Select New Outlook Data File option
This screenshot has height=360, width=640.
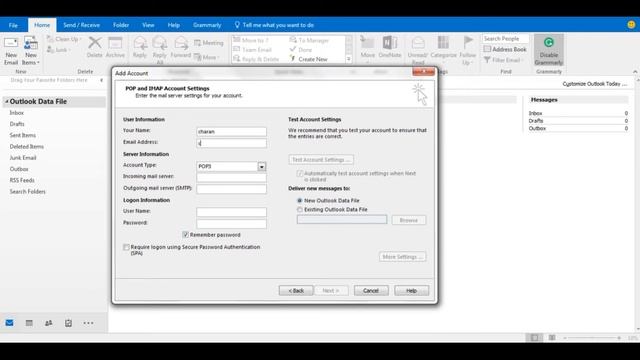pos(300,200)
